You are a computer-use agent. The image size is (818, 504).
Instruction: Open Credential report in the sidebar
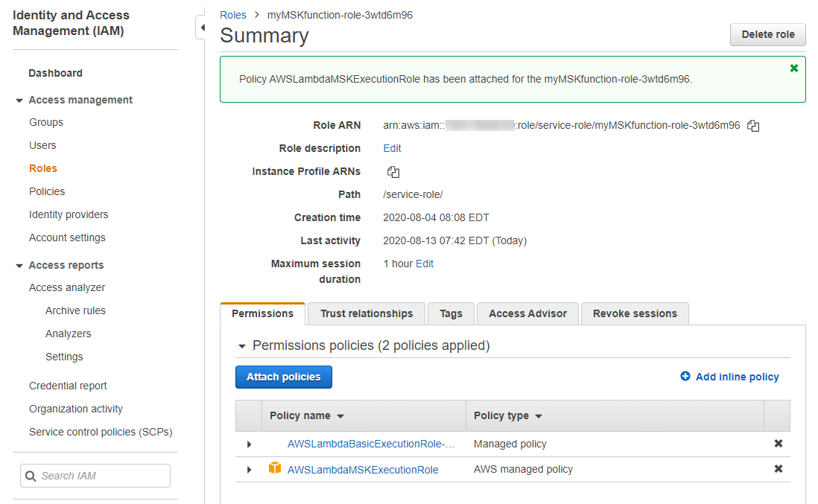pos(68,386)
